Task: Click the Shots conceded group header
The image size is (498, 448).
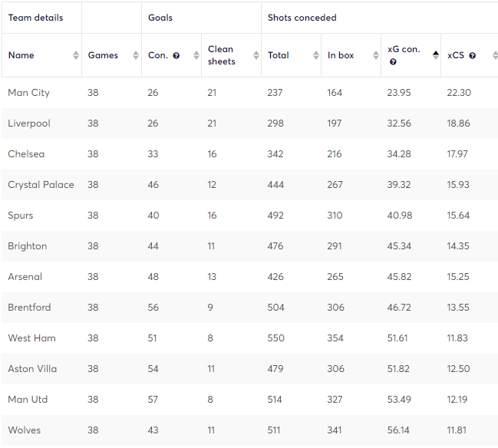Action: (302, 18)
